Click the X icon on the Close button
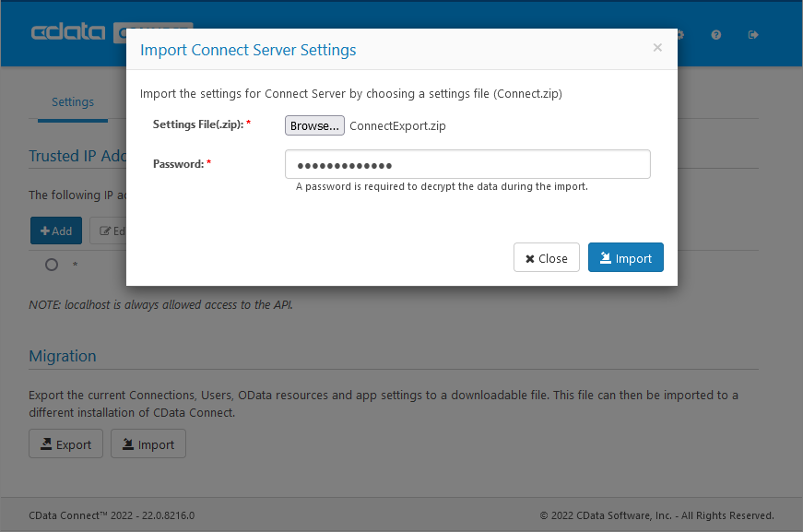Viewport: 803px width, 532px height. pyautogui.click(x=528, y=257)
